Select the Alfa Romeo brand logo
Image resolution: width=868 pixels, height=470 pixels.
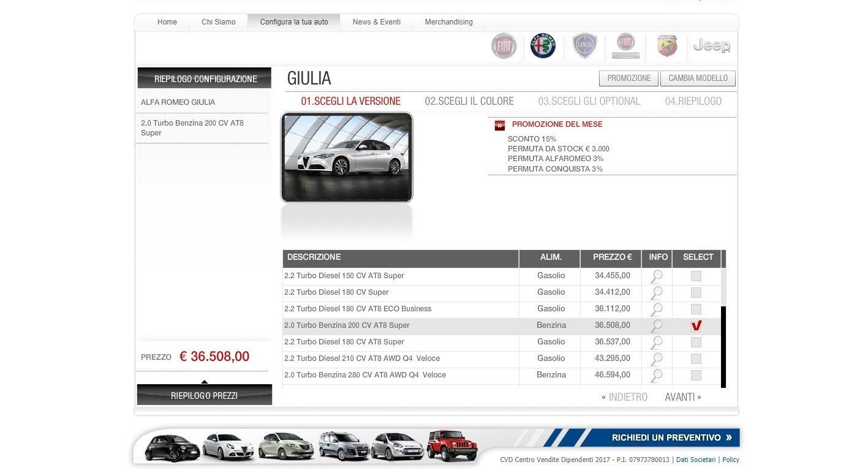click(543, 46)
